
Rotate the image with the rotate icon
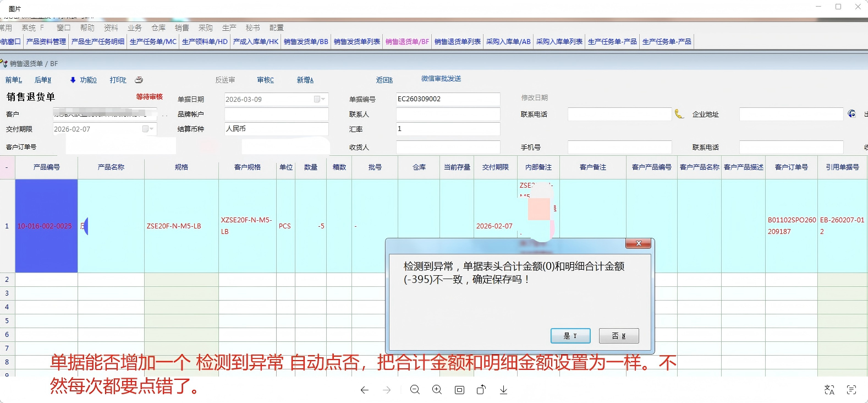[x=481, y=390]
